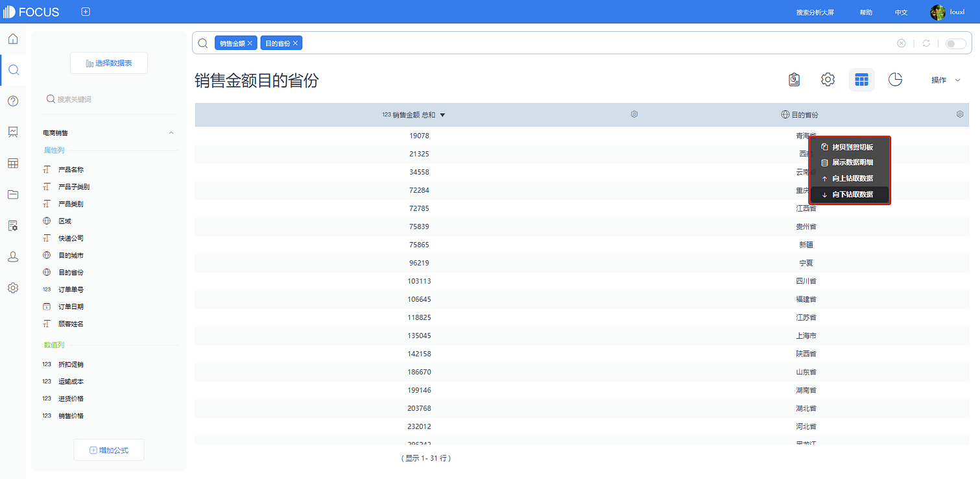Click the refresh icon in search bar
The image size is (980, 479).
pyautogui.click(x=926, y=43)
